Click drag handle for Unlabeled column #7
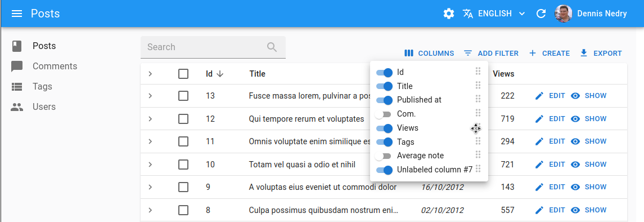This screenshot has height=222, width=644. click(478, 168)
